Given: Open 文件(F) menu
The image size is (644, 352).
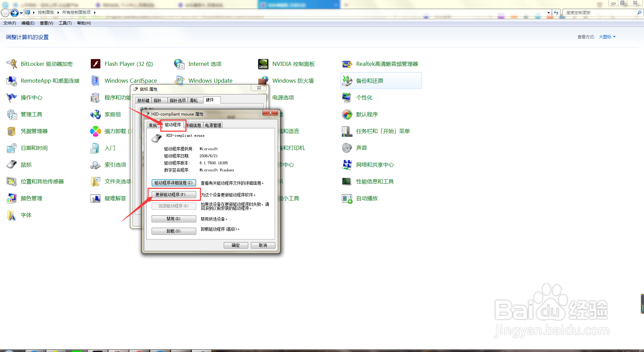Looking at the screenshot, I should (10, 23).
